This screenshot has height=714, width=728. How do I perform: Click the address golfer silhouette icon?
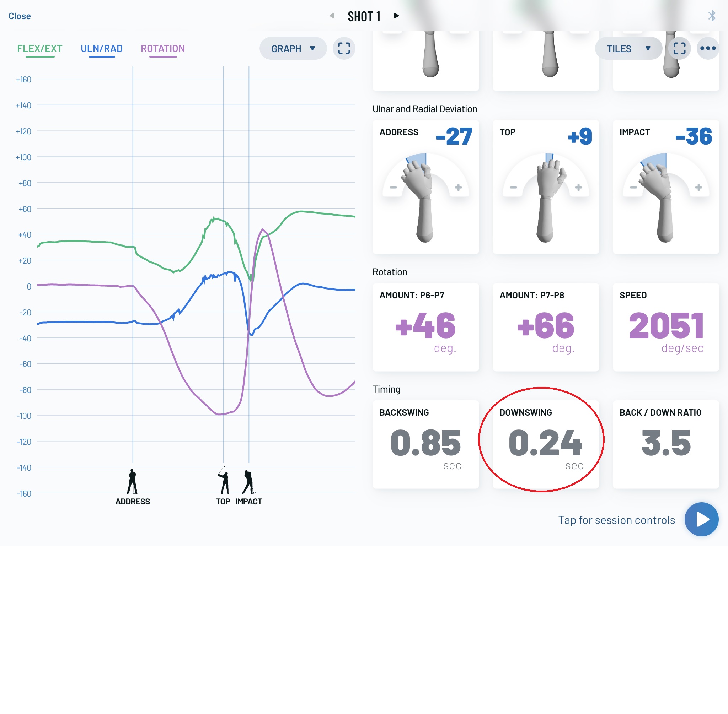click(x=132, y=482)
